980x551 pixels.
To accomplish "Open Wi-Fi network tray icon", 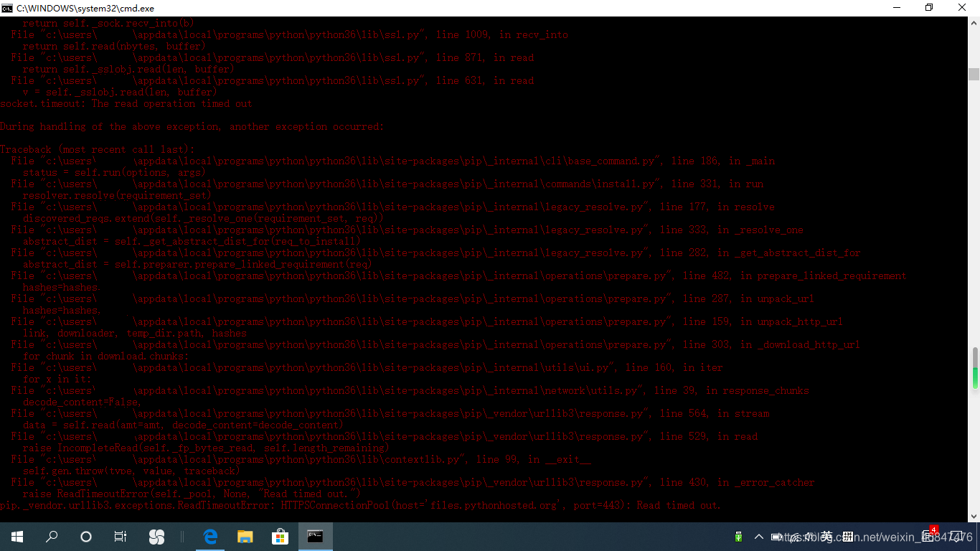I will [793, 537].
